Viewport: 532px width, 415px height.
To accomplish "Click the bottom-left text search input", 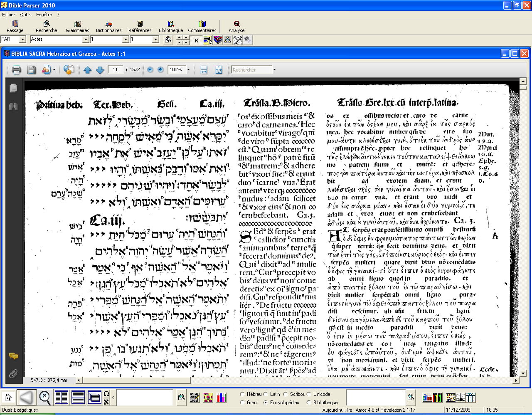I will pos(145,398).
